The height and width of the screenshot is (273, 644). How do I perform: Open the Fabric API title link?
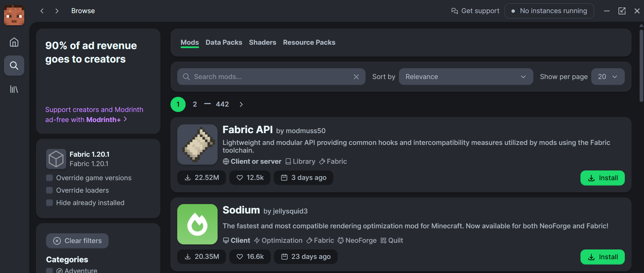(248, 129)
